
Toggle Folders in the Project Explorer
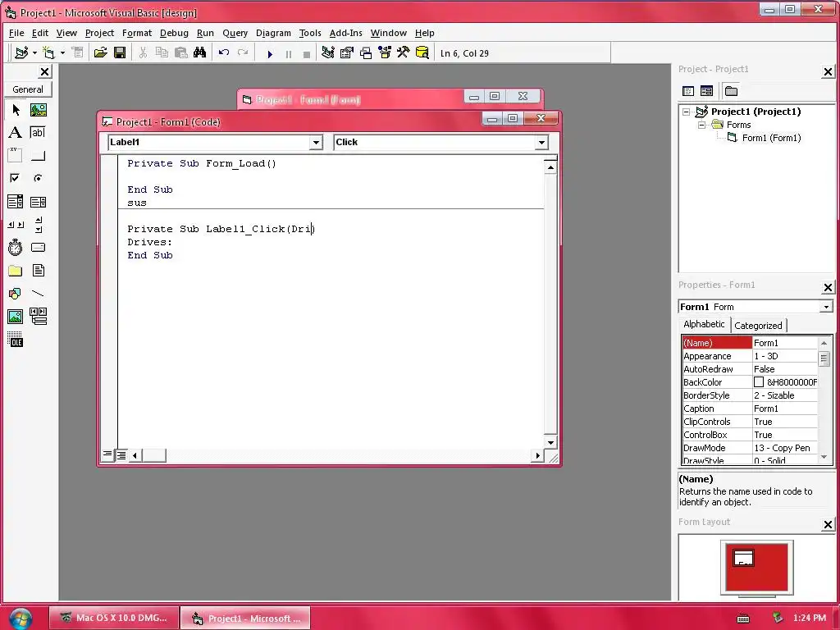pos(731,91)
